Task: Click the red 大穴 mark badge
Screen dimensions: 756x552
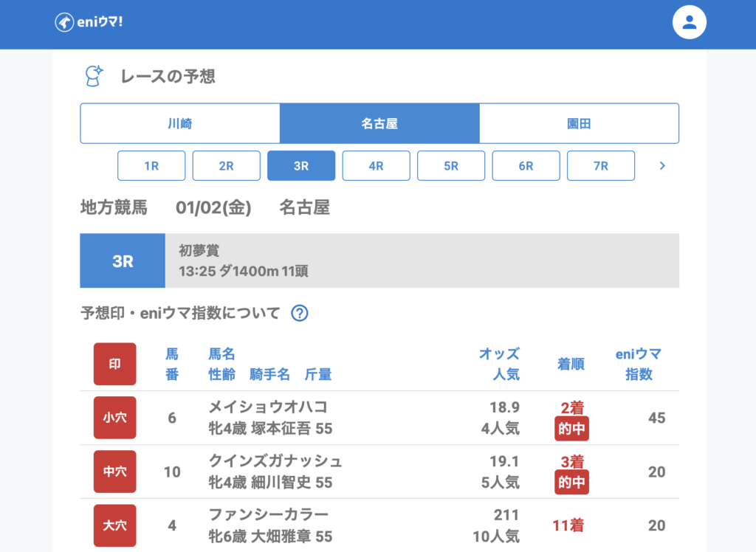Action: (114, 525)
